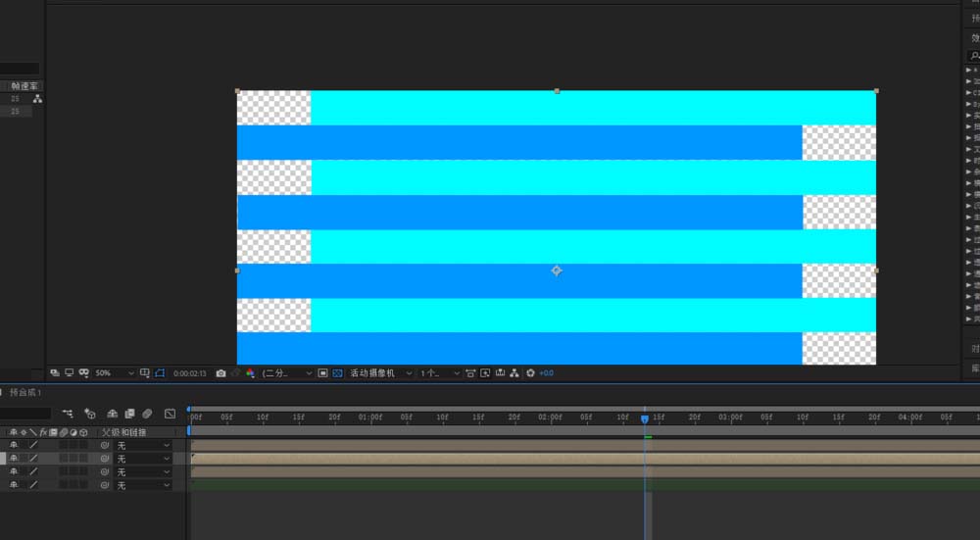The height and width of the screenshot is (540, 980).
Task: Click the 03:00f mark on time ruler
Action: (x=730, y=417)
